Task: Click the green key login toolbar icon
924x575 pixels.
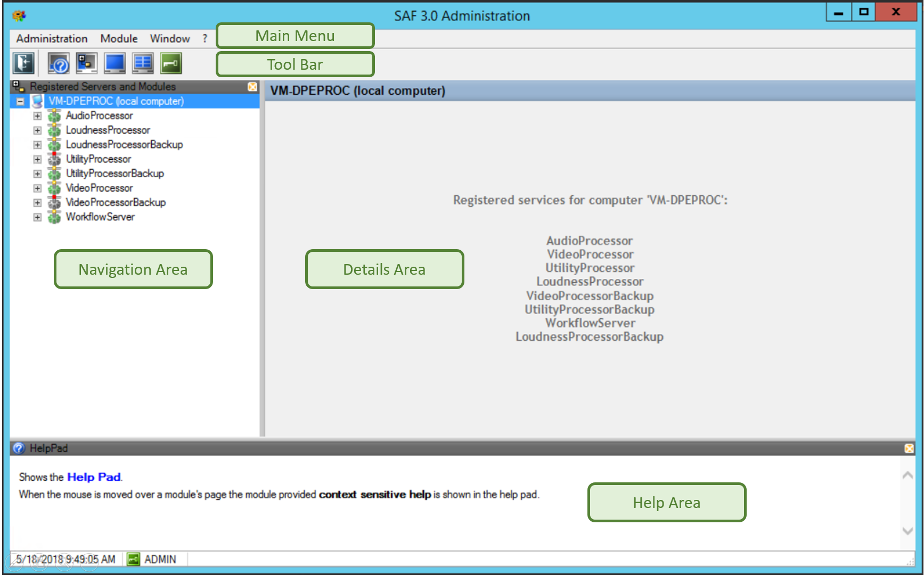Action: [171, 63]
